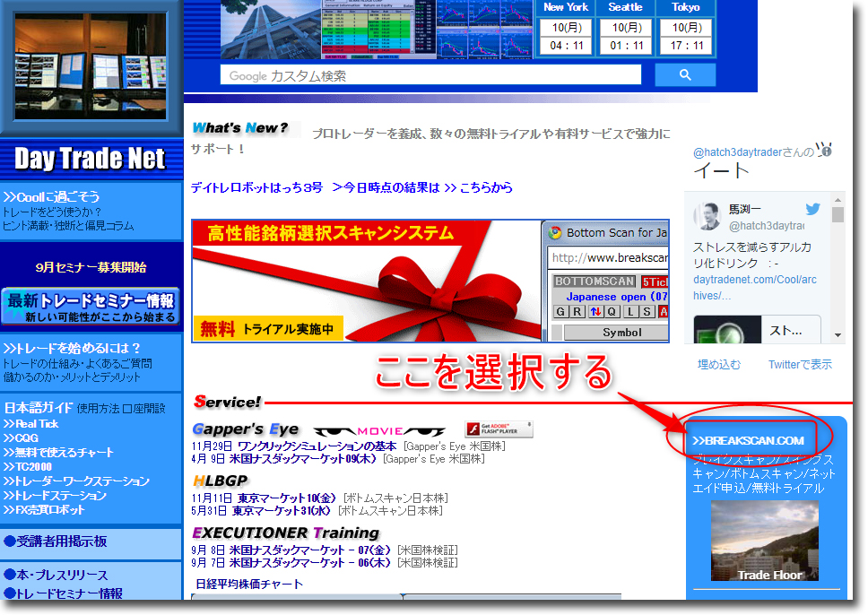This screenshot has width=868, height=615.
Task: Click 埋め込む link under Twitter widget
Action: (718, 364)
